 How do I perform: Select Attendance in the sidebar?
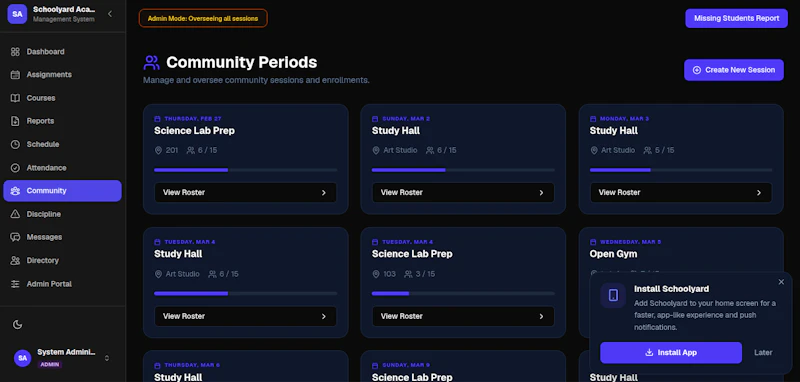pos(62,168)
